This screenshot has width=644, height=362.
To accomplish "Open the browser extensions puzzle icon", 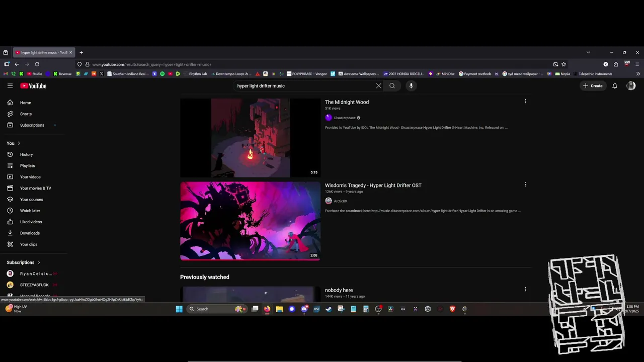I will 616,64.
